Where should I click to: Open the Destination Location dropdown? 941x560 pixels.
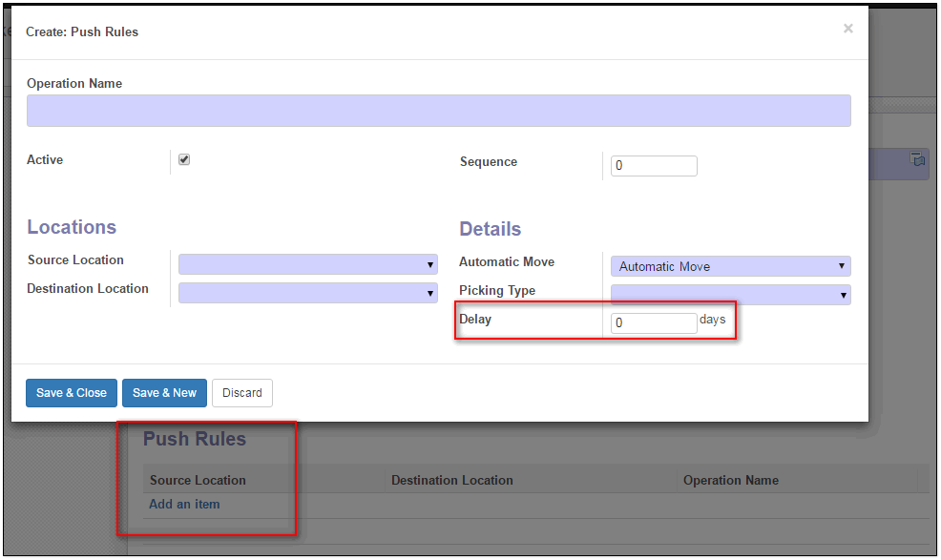coord(308,293)
